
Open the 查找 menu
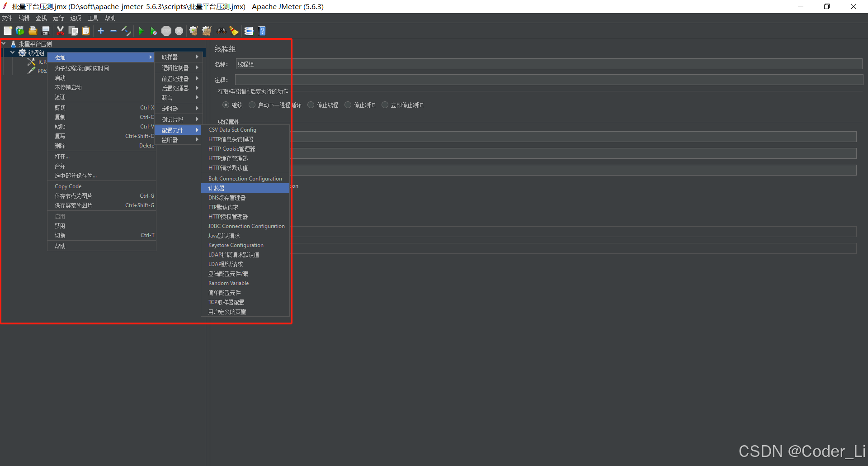(x=41, y=18)
